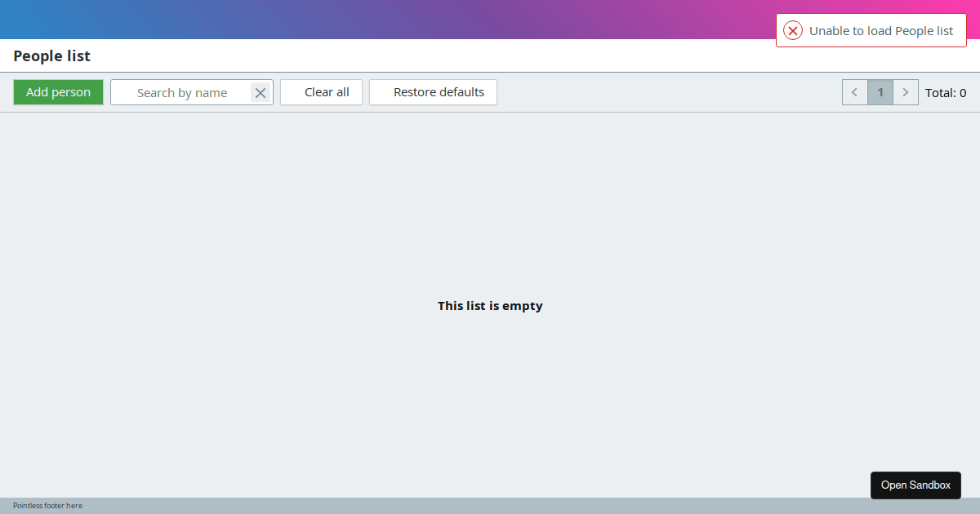This screenshot has height=514, width=980.
Task: Click the "This list is empty" message
Action: [x=490, y=305]
